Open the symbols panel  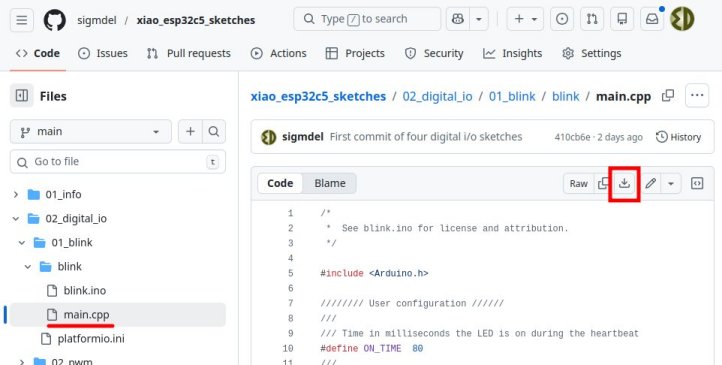tap(697, 184)
